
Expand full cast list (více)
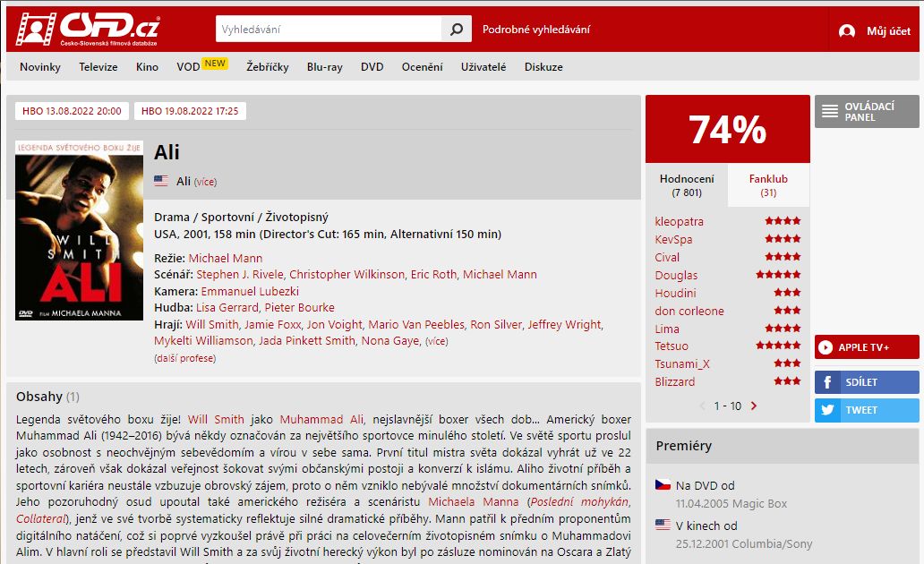click(x=437, y=341)
